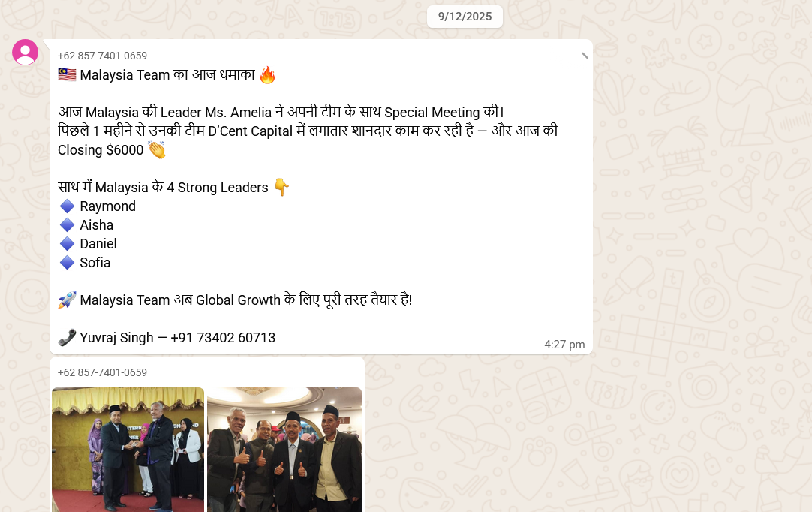This screenshot has width=812, height=512.
Task: Click the 4:27 pm message timestamp
Action: click(564, 345)
